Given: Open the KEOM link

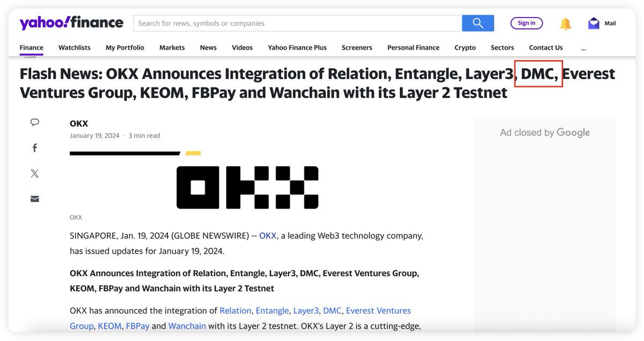Looking at the screenshot, I should tap(109, 325).
